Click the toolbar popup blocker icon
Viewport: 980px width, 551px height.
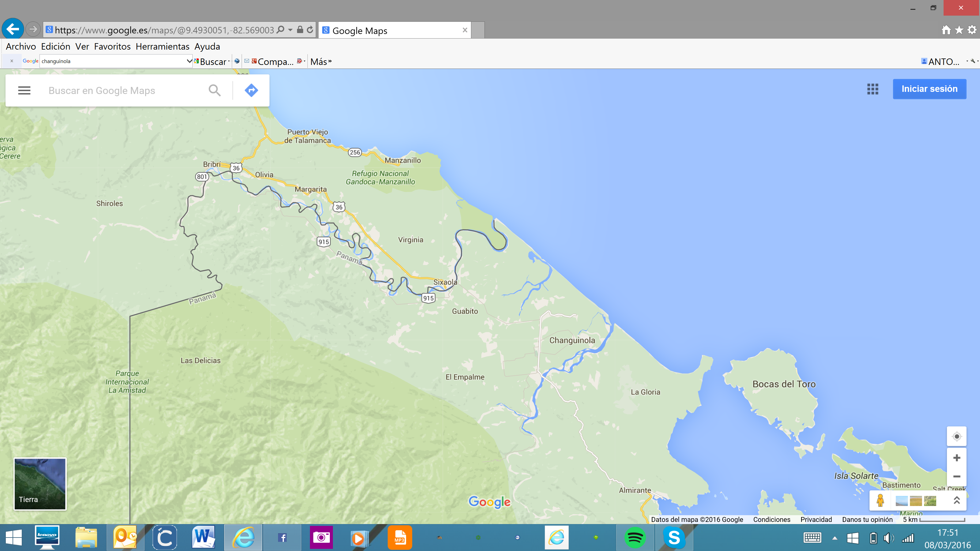point(300,61)
